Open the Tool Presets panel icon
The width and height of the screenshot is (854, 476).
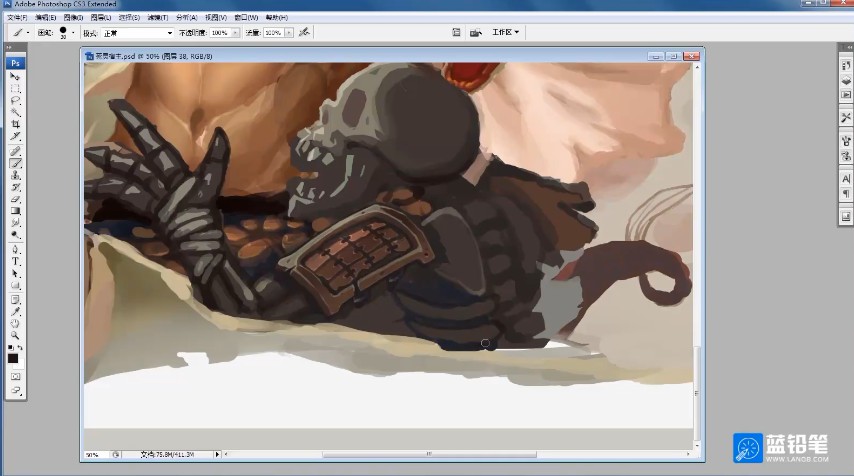[x=846, y=117]
